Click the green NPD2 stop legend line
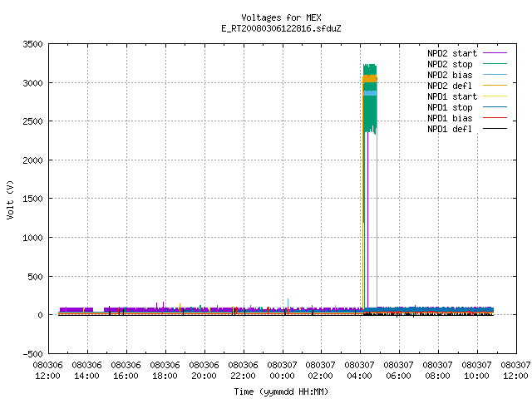 coord(495,64)
